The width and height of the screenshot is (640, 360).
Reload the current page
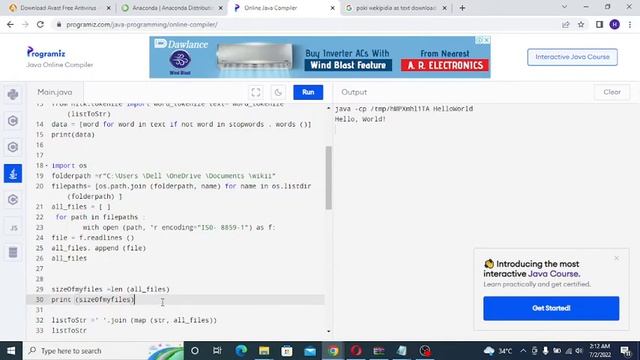click(x=40, y=24)
